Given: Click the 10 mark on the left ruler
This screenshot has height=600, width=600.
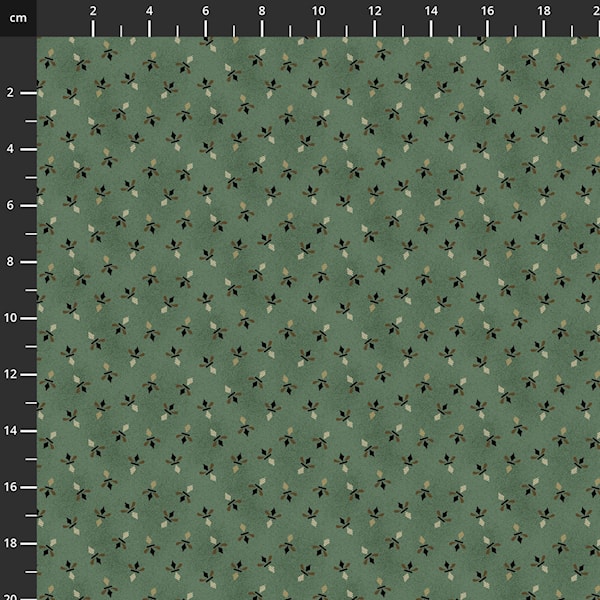Looking at the screenshot, I should coord(12,317).
